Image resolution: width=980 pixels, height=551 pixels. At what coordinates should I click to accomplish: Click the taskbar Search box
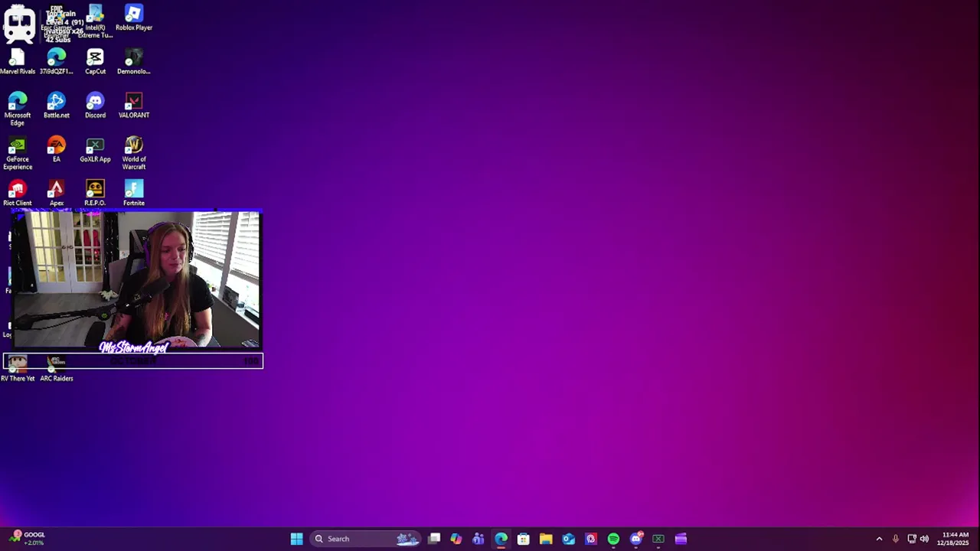coord(367,539)
